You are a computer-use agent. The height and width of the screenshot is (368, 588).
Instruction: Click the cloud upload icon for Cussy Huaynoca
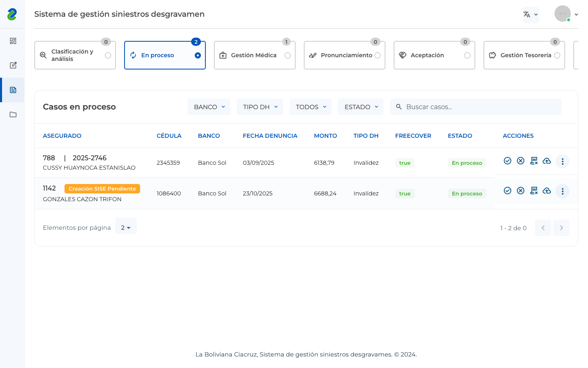coord(547,161)
